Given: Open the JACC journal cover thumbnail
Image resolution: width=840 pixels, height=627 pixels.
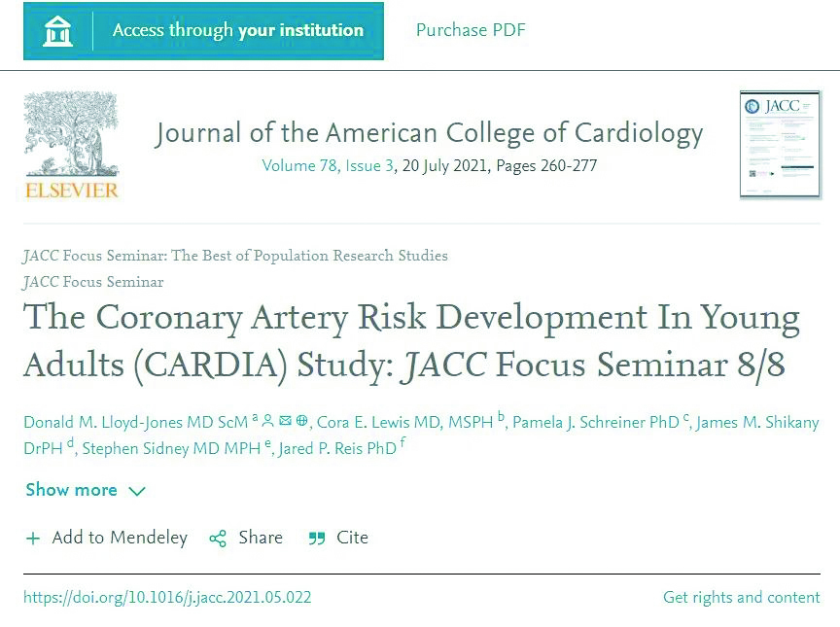Looking at the screenshot, I should (780, 145).
